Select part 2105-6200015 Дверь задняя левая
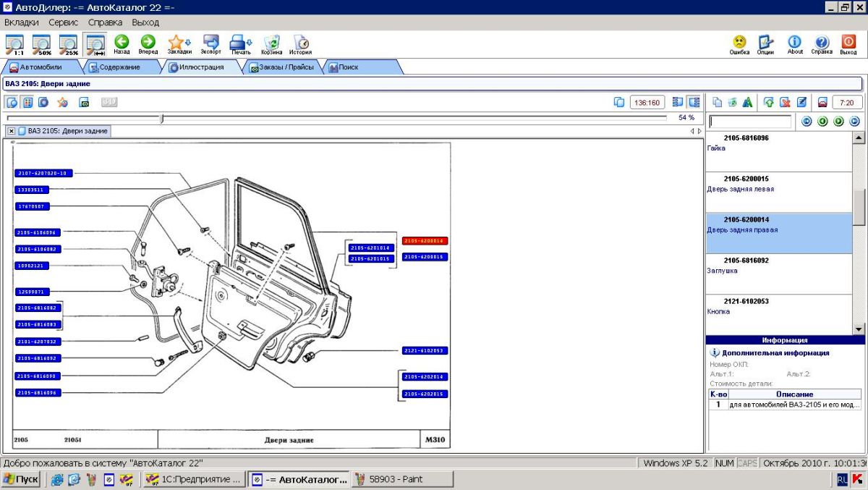 (x=779, y=193)
